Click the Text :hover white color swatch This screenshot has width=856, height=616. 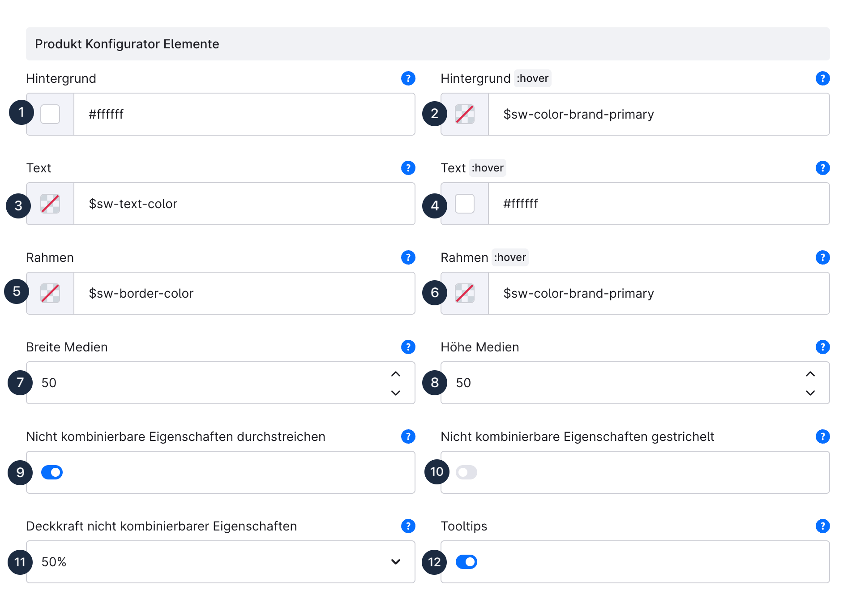[x=465, y=204]
